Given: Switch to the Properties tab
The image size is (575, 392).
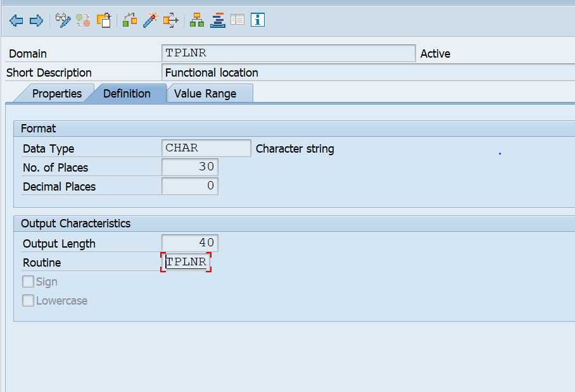Looking at the screenshot, I should pyautogui.click(x=56, y=94).
